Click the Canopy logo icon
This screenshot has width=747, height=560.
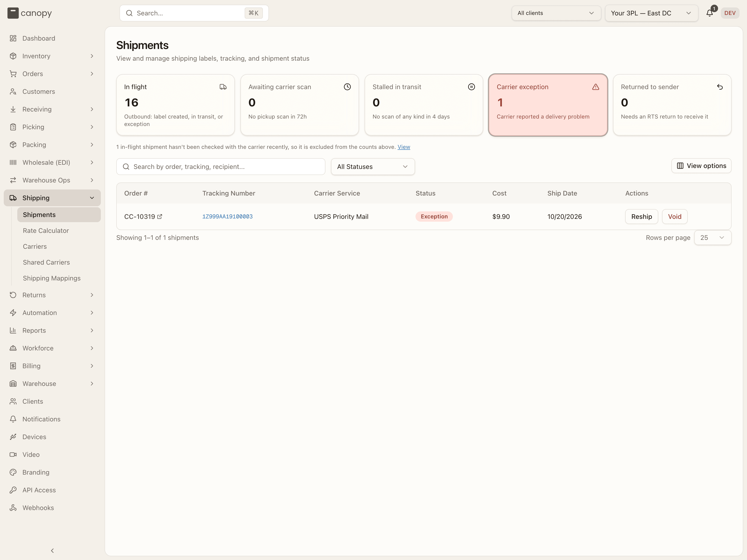pyautogui.click(x=13, y=13)
